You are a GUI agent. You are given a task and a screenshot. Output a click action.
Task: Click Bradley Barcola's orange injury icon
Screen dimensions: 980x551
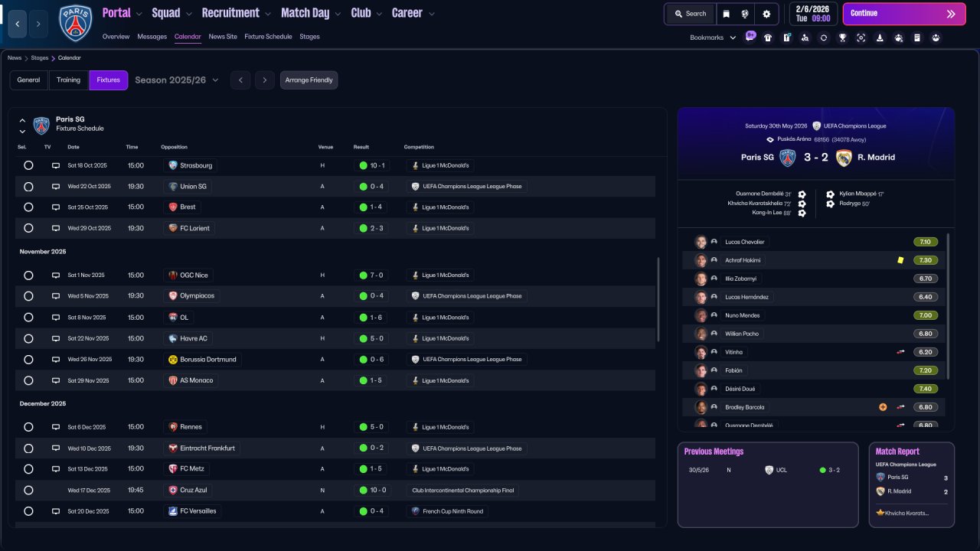pos(883,407)
